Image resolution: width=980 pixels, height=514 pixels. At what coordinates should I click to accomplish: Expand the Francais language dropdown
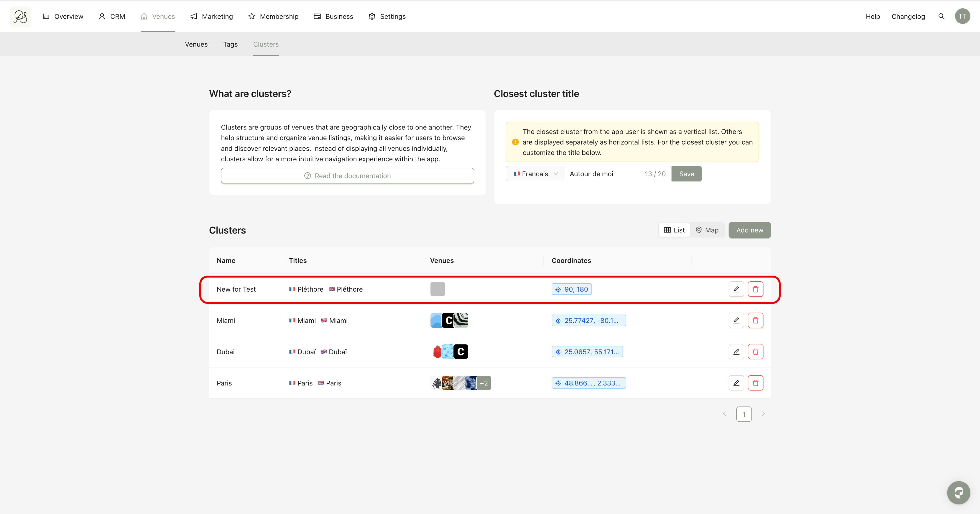(535, 174)
